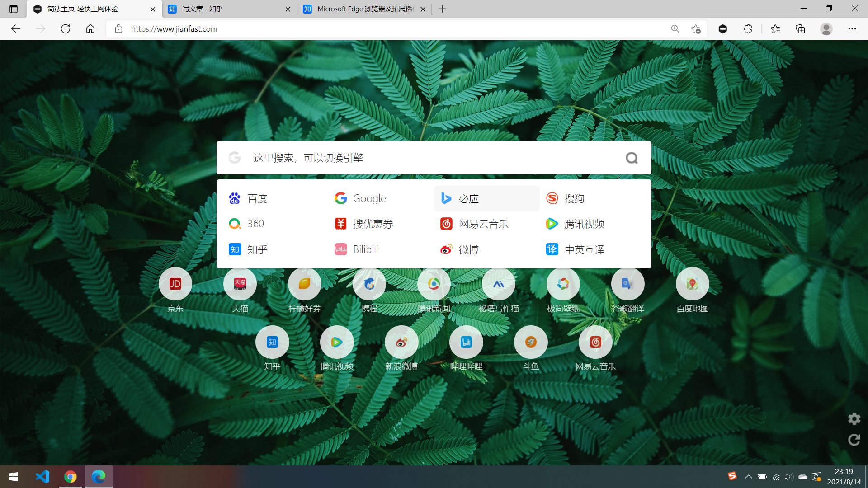Open the zoom indicator in address bar
The width and height of the screenshot is (868, 488).
pyautogui.click(x=675, y=29)
